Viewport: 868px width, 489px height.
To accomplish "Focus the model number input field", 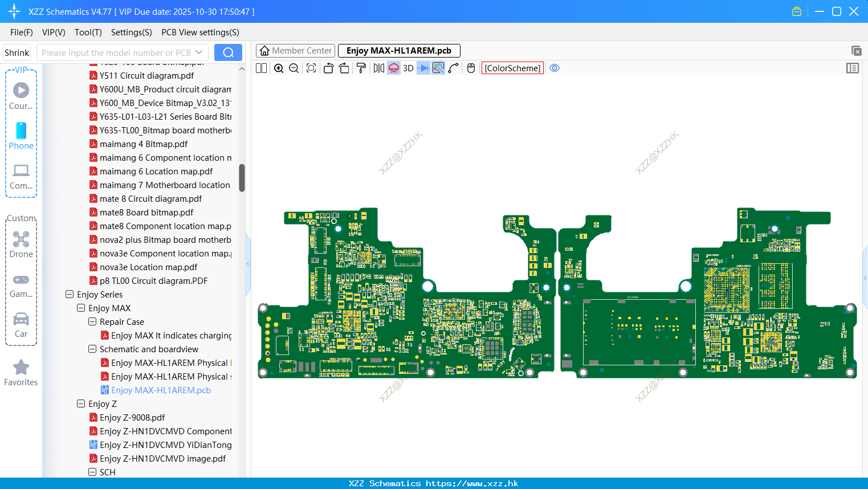I will coord(116,52).
